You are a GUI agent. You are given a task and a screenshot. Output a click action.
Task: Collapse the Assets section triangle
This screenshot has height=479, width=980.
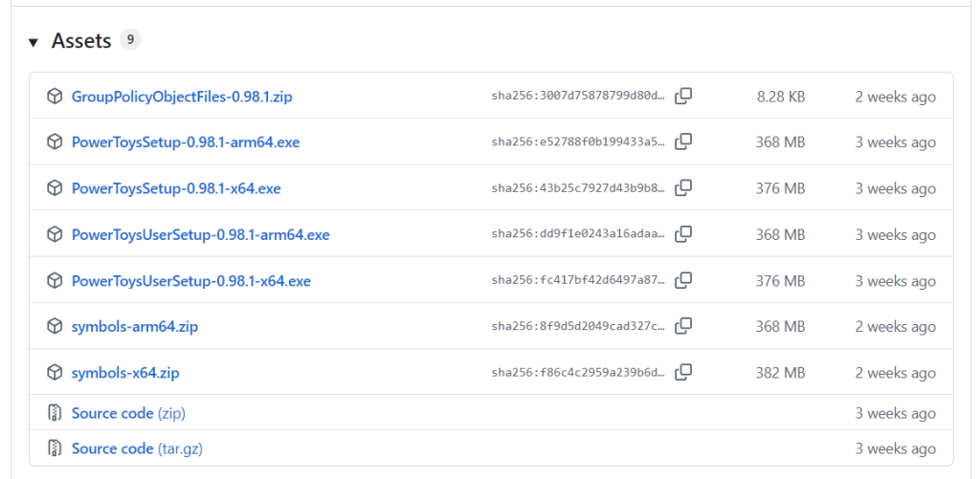tap(33, 42)
